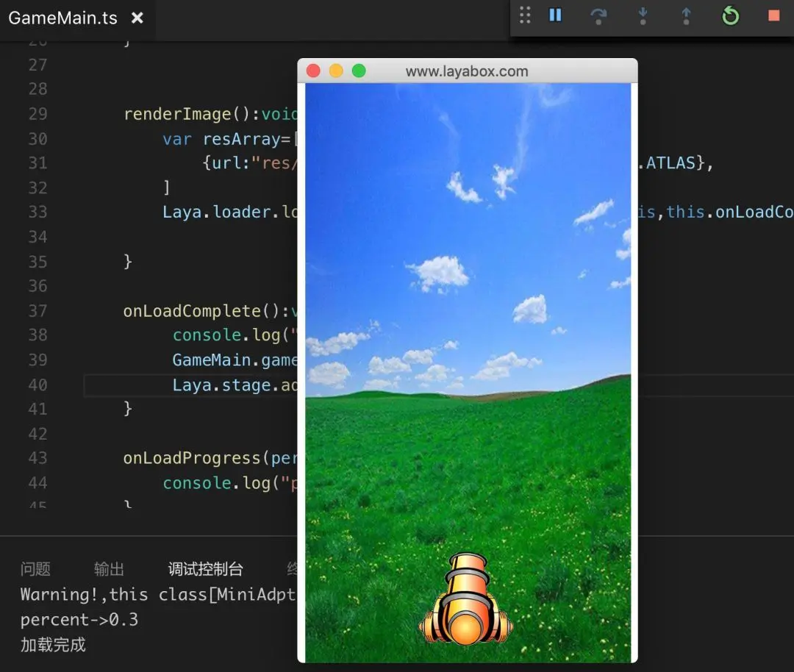Restart debugging with the green icon
794x672 pixels.
point(730,15)
